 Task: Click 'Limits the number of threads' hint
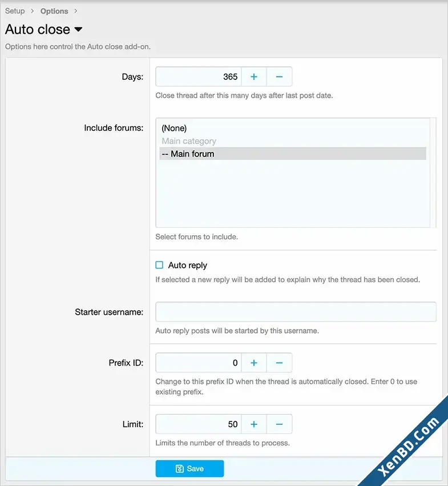223,443
